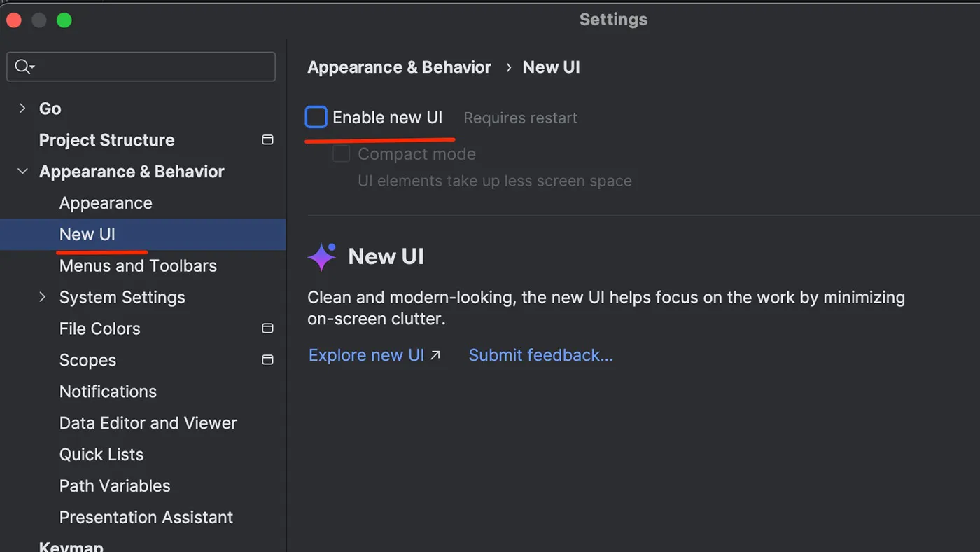The height and width of the screenshot is (552, 980).
Task: Click the purple sparkle New UI icon
Action: pyautogui.click(x=322, y=257)
